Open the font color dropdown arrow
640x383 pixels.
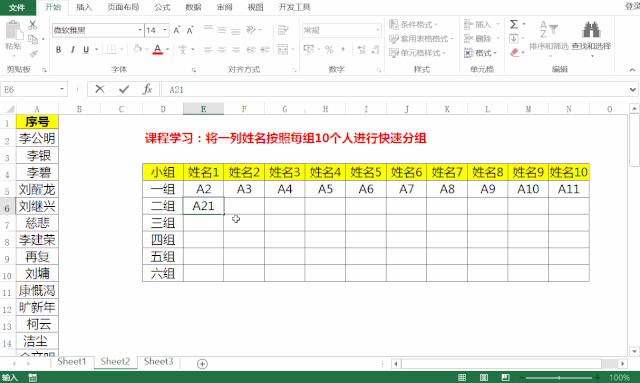click(x=167, y=50)
